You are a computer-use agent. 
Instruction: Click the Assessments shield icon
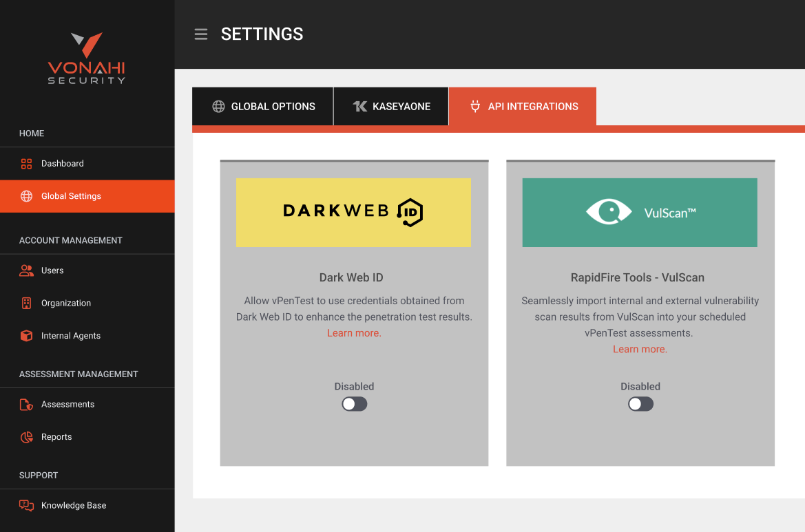[x=27, y=405]
